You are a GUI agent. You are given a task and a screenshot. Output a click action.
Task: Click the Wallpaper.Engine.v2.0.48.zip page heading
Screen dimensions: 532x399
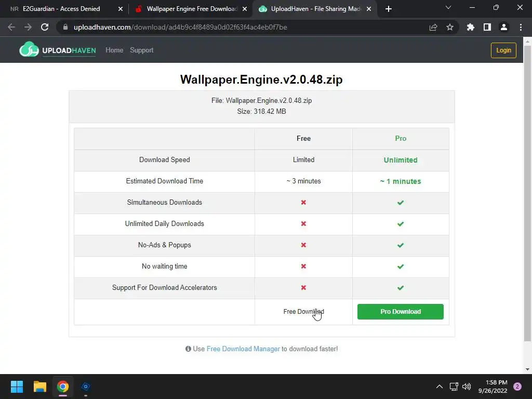tap(261, 79)
